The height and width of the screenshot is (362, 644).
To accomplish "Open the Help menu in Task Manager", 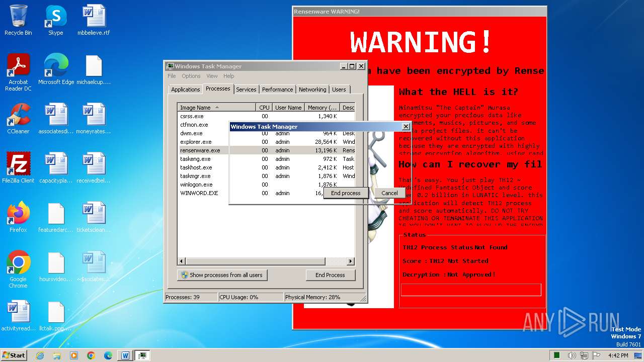I will (x=229, y=76).
